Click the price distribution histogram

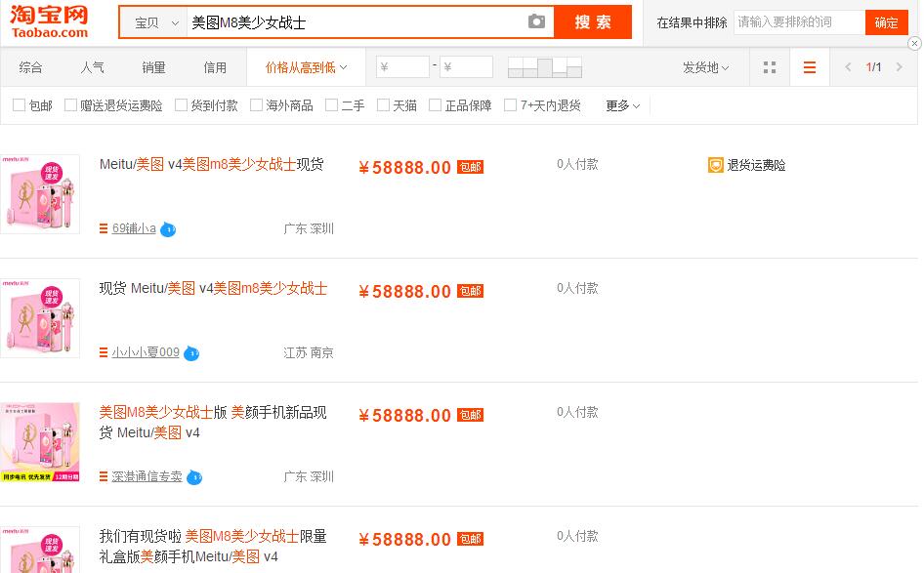tap(545, 67)
